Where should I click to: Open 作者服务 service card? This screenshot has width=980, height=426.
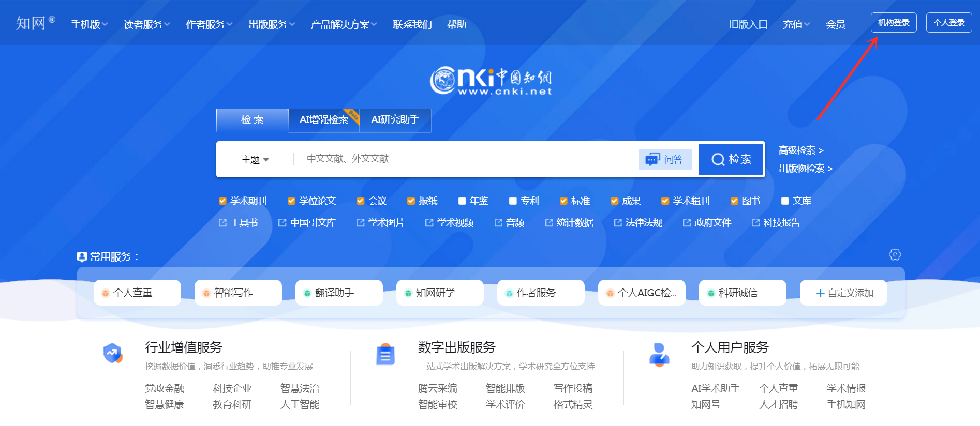pyautogui.click(x=541, y=293)
